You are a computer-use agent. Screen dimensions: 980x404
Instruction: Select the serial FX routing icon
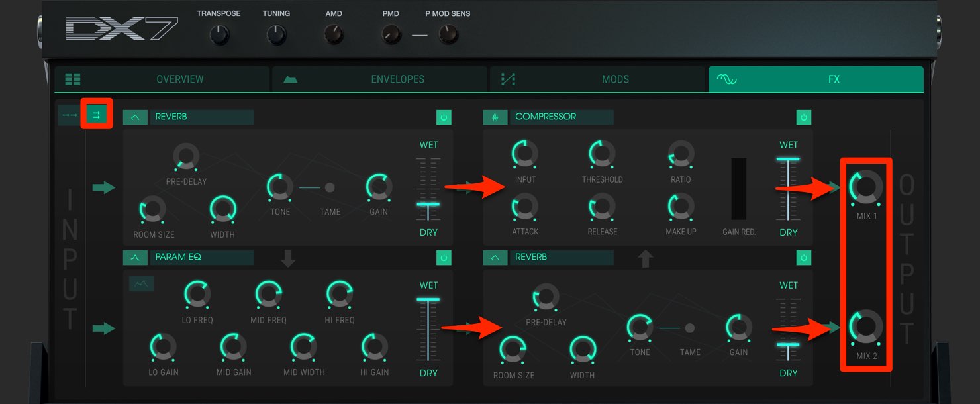click(69, 115)
